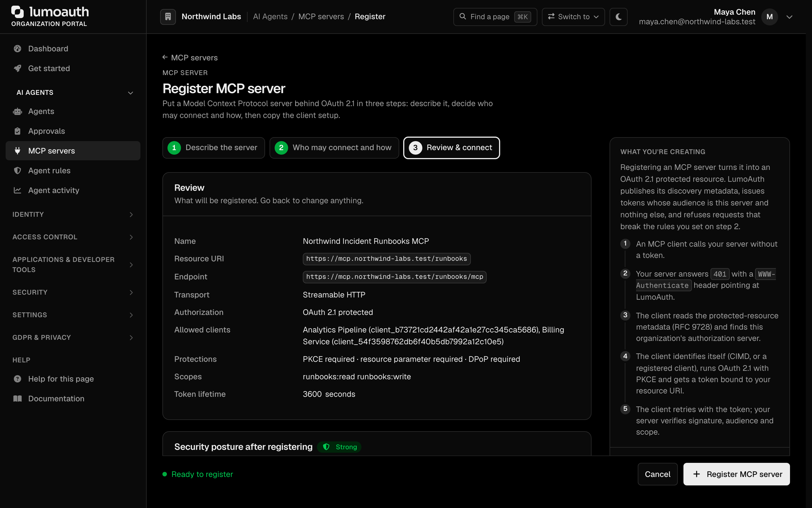Open Agent rules via its shield icon
Screen dimensions: 812x508
pyautogui.click(x=17, y=171)
